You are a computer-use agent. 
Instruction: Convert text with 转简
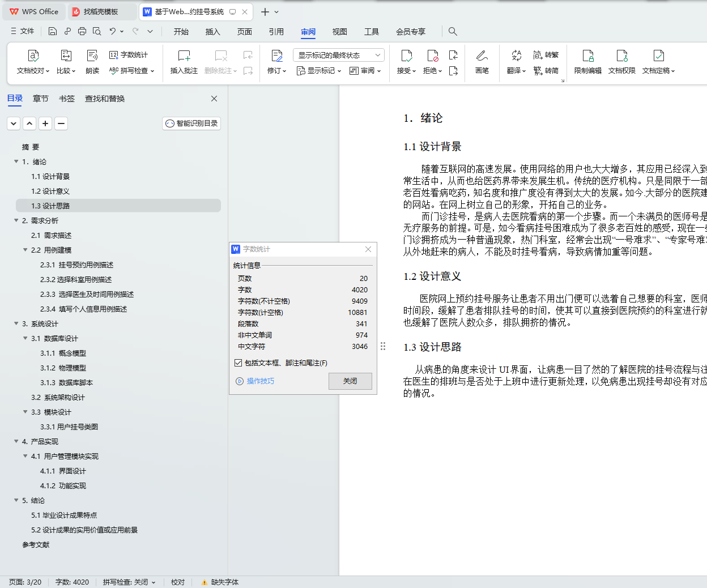pyautogui.click(x=546, y=71)
